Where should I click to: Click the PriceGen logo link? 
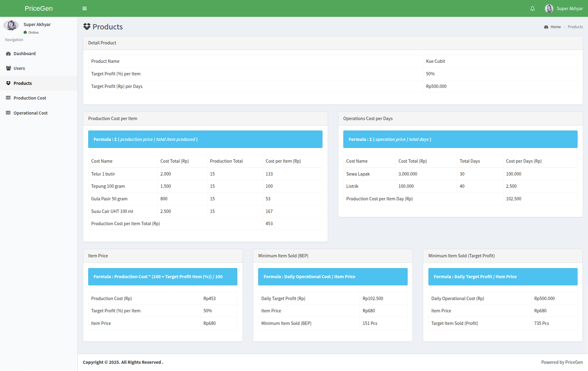[x=39, y=9]
